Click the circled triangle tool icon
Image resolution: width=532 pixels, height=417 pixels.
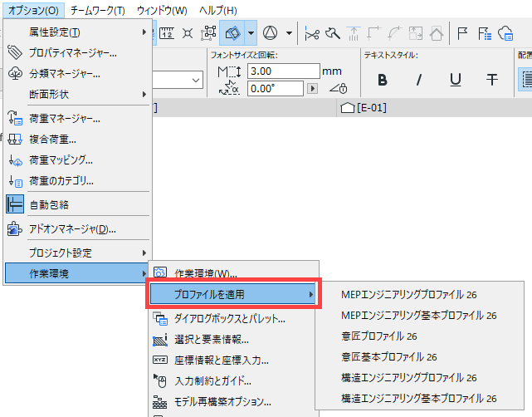(x=271, y=33)
